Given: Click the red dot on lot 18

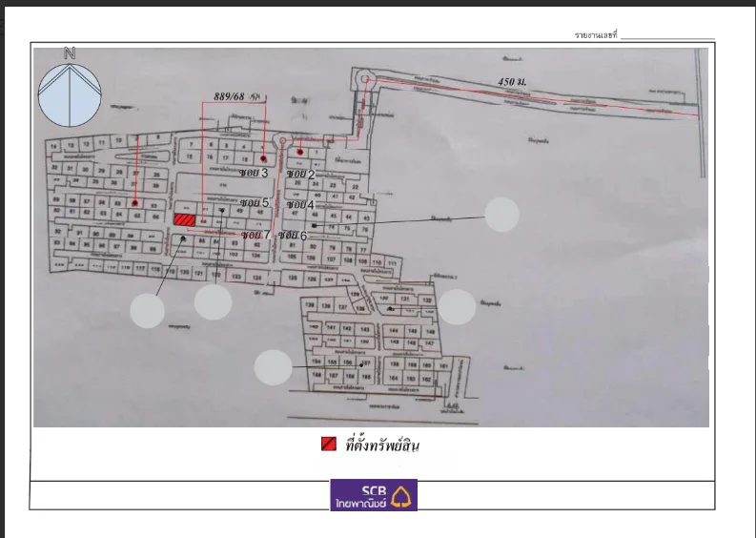Looking at the screenshot, I should click(x=263, y=158).
